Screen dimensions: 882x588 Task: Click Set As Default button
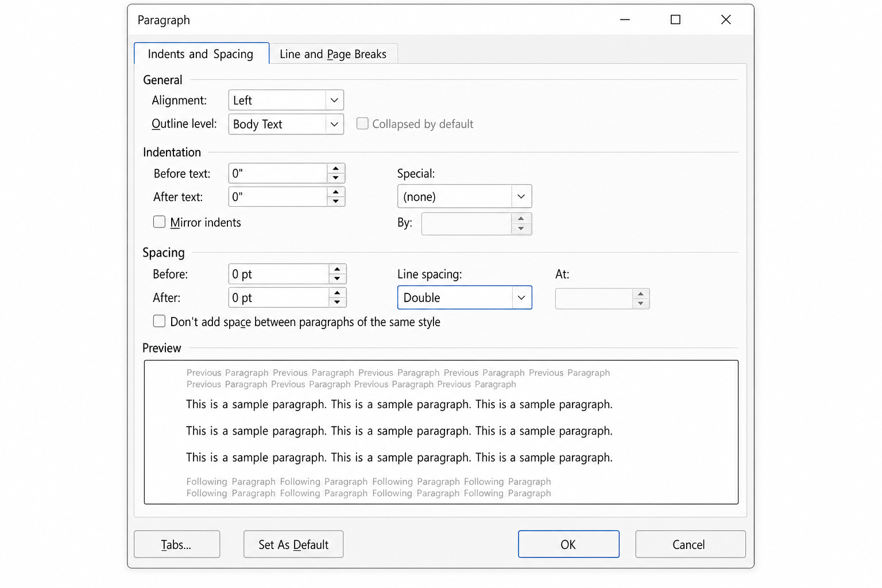tap(293, 544)
